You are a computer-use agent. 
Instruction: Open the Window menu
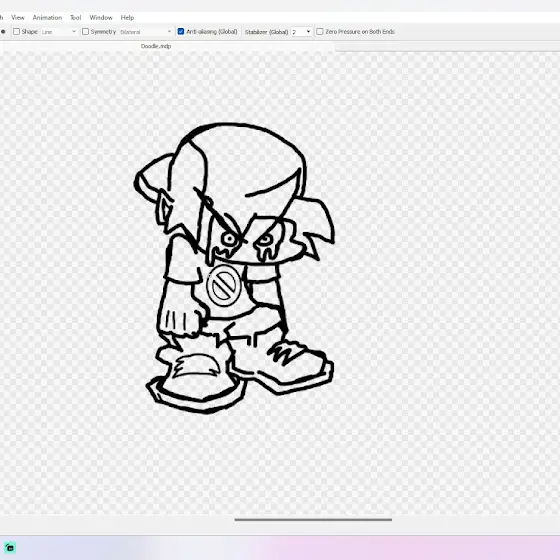(101, 18)
